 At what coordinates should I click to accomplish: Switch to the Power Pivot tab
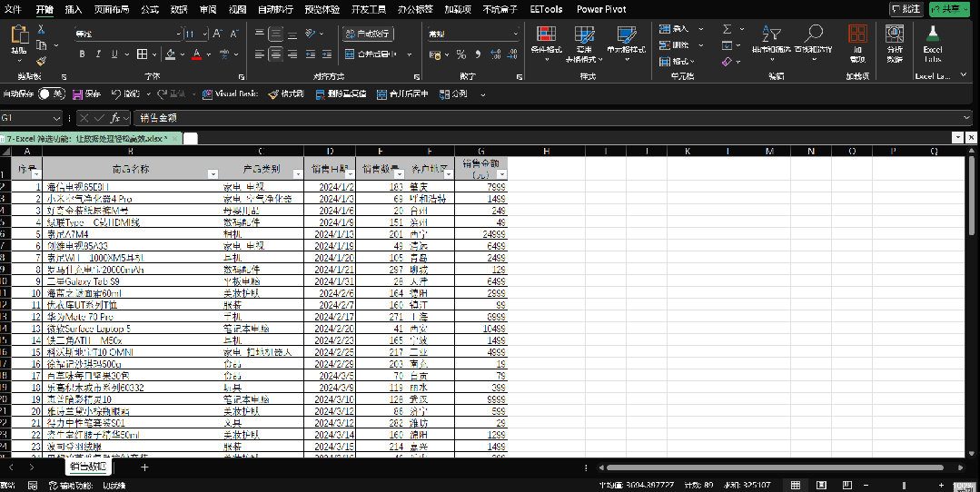[601, 9]
